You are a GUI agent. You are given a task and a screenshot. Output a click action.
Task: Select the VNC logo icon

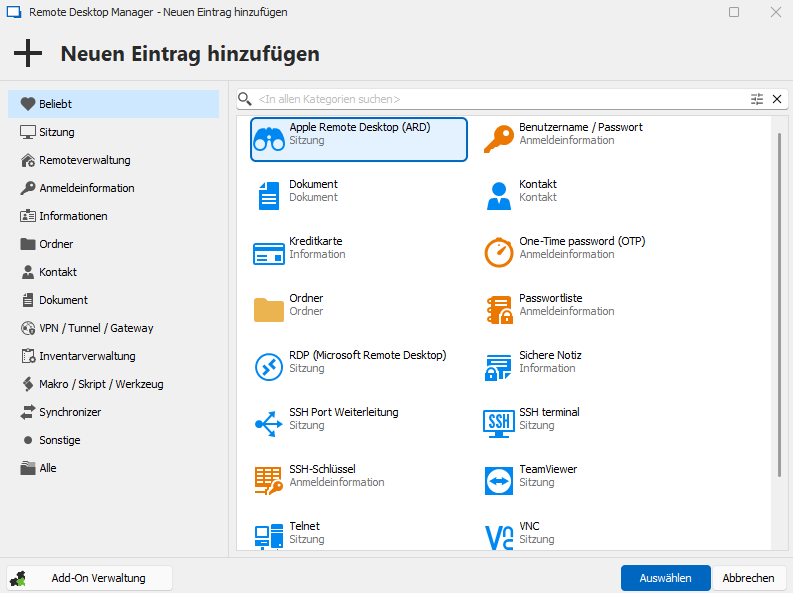coord(499,537)
